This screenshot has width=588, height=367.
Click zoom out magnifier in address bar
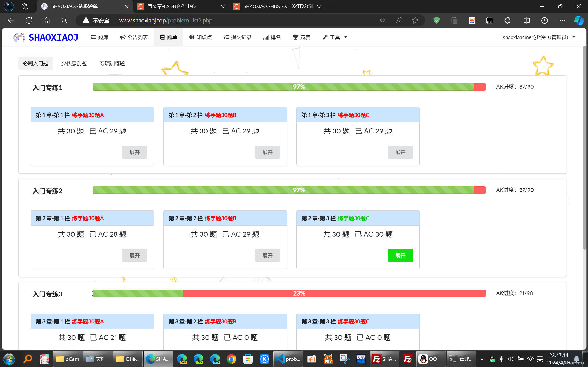pos(383,20)
